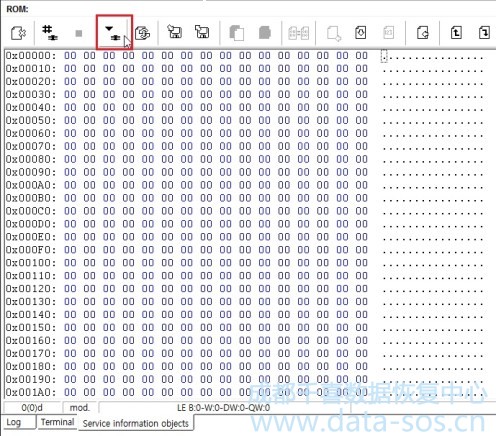Click the address label 0x000A0:
The height and width of the screenshot is (436, 496).
click(x=31, y=185)
